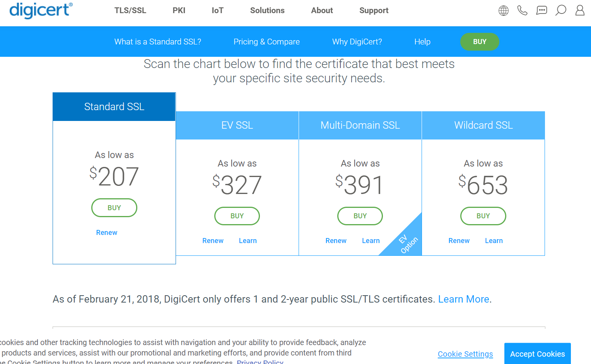Open the user account icon

coord(580,10)
